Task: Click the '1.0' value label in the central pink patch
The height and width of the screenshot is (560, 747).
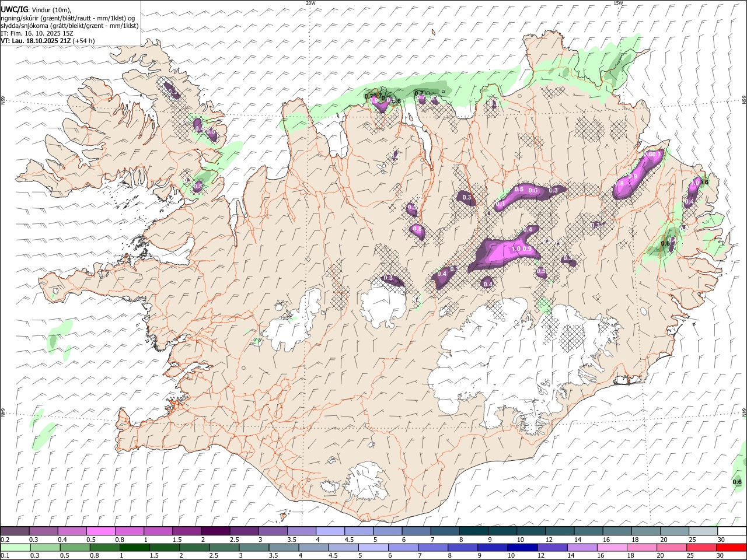Action: (516, 249)
